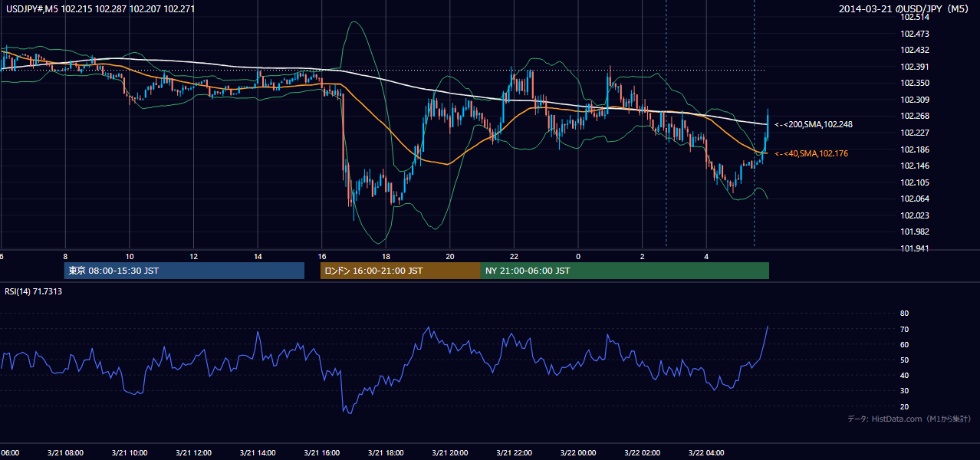Click the 3/21 10:00 date axis label
Screen dimensions: 980x460
[x=130, y=453]
